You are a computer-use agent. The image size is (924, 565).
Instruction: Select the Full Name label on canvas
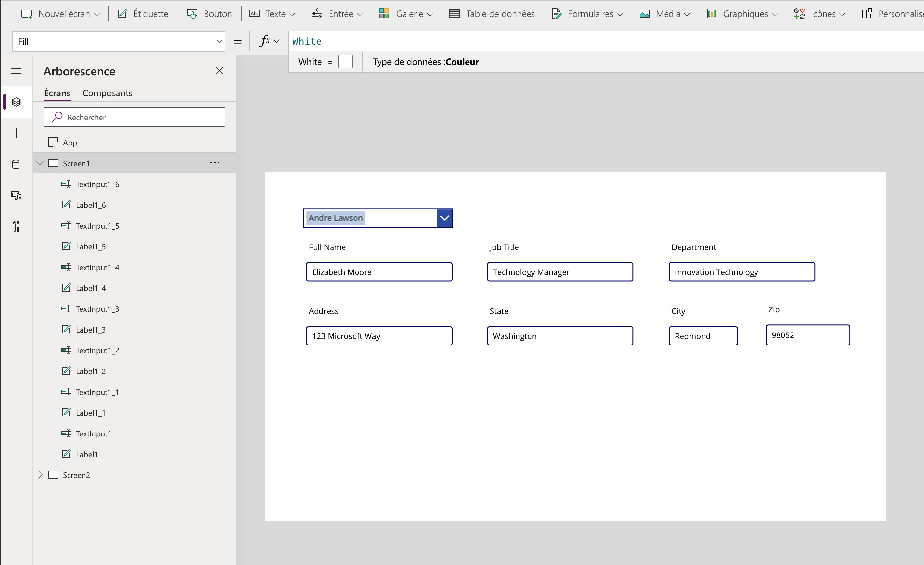click(x=327, y=247)
